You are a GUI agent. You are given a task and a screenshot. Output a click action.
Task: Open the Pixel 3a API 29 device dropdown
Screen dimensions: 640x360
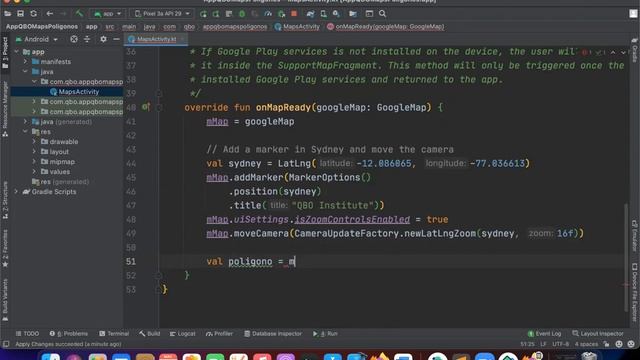pos(162,14)
